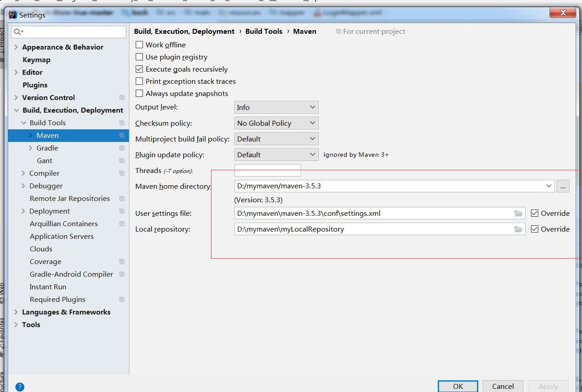Enable Always update snapshots checkbox

point(139,93)
